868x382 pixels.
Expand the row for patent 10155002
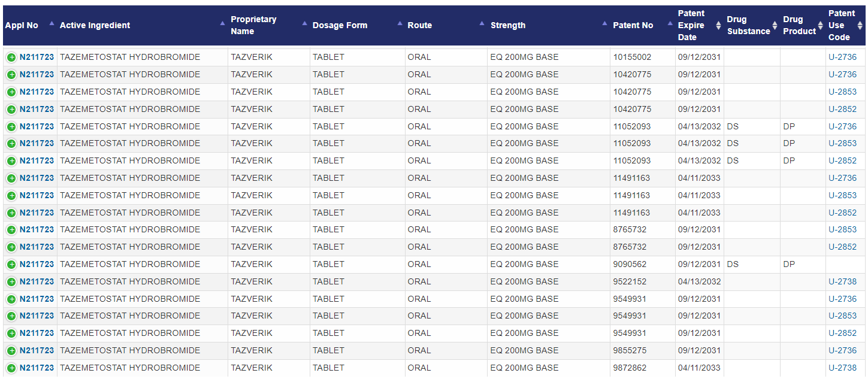11,57
